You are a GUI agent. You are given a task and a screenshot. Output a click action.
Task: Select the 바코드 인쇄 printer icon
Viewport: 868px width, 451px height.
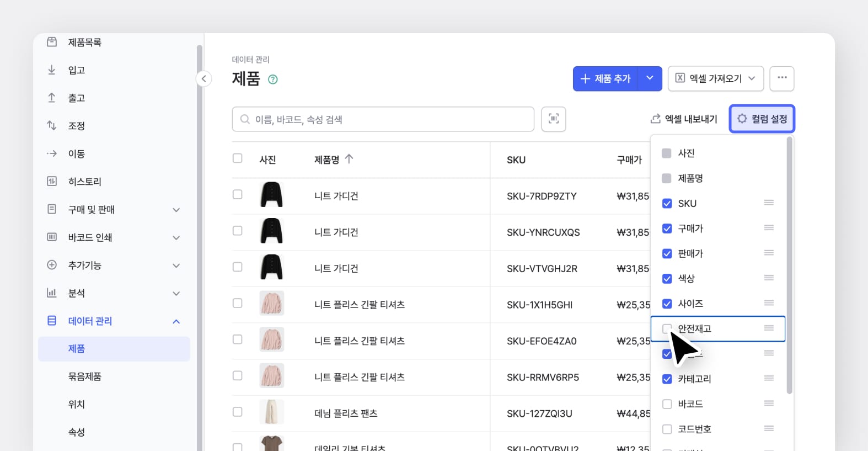click(51, 237)
